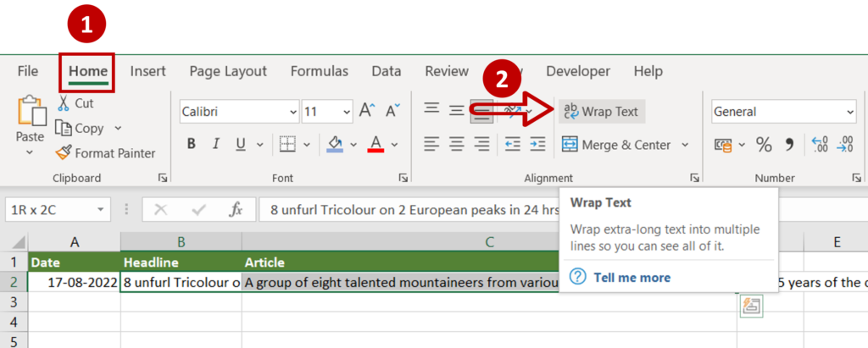The image size is (868, 348).
Task: Apply red font color icon
Action: [376, 145]
